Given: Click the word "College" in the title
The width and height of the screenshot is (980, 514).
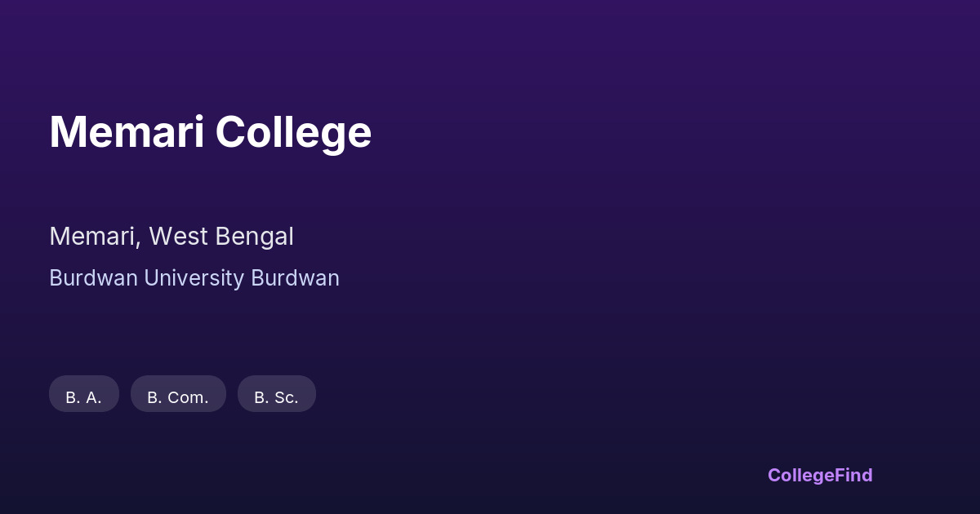Looking at the screenshot, I should tap(293, 132).
